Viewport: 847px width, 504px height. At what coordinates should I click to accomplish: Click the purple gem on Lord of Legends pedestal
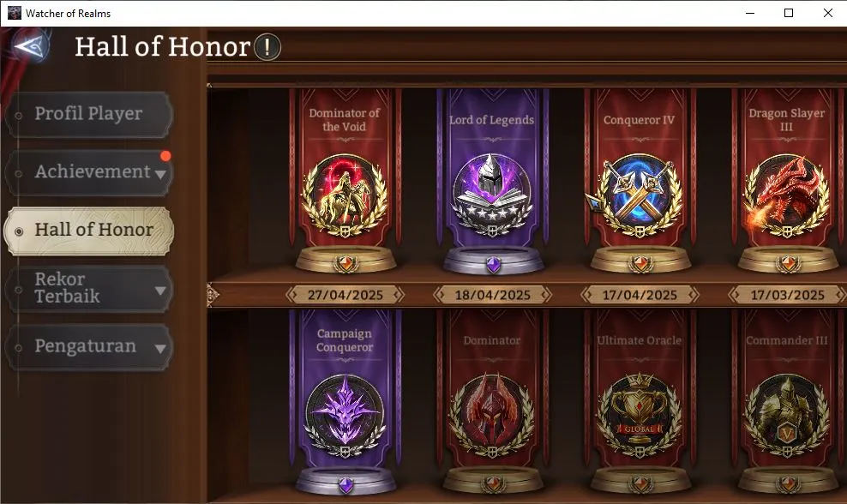(493, 265)
